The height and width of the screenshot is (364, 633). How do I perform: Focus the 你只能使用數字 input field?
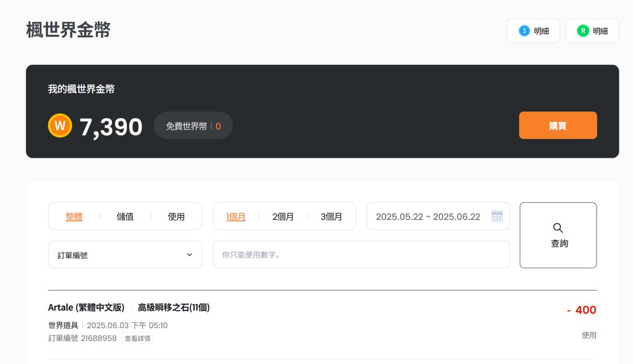(x=361, y=254)
